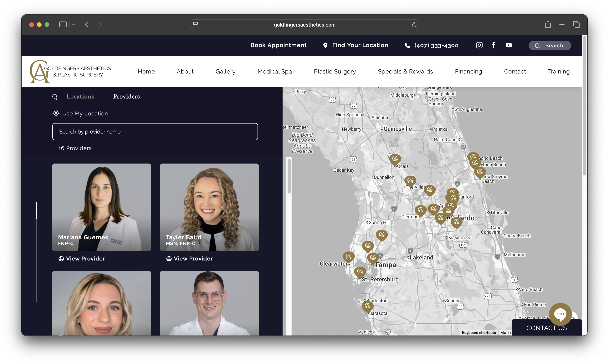Click the Use My Location crosshair icon
The width and height of the screenshot is (609, 364).
(x=56, y=113)
